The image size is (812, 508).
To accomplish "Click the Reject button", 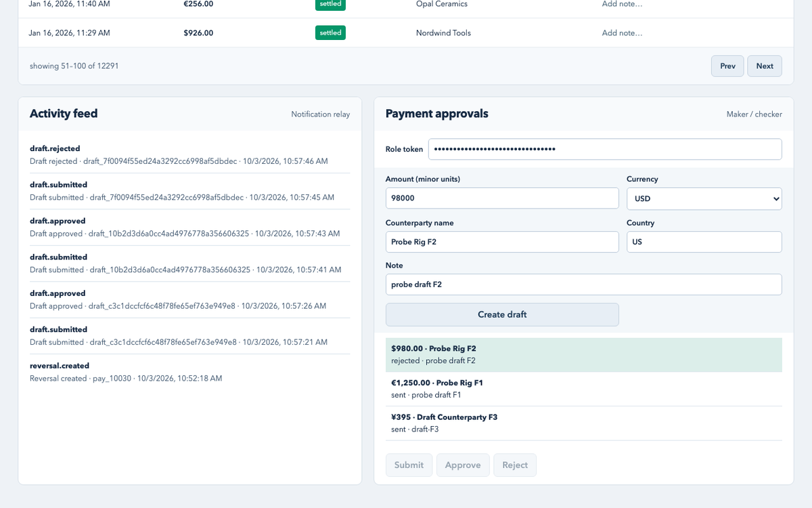I will coord(515,465).
